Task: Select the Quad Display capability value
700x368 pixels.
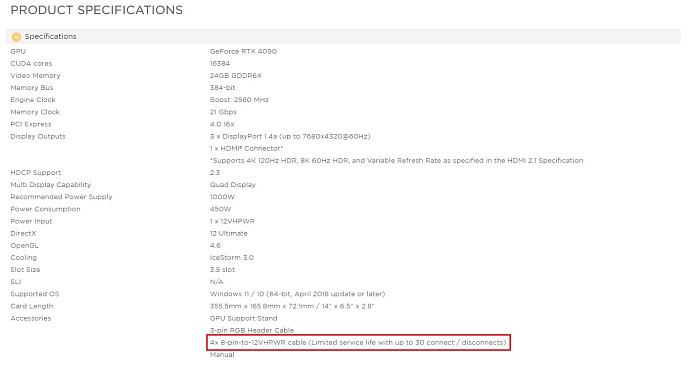Action: click(233, 184)
